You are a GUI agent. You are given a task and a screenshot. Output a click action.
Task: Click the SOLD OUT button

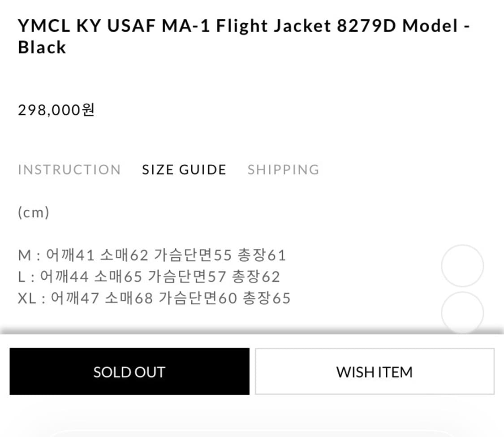[x=129, y=372]
